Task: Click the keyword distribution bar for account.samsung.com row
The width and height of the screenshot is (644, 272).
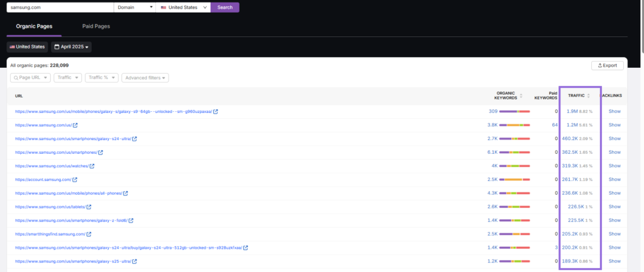Action: click(514, 180)
